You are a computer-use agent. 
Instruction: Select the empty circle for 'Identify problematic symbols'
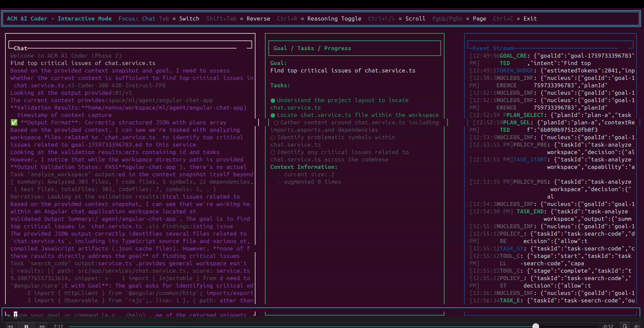click(x=273, y=138)
